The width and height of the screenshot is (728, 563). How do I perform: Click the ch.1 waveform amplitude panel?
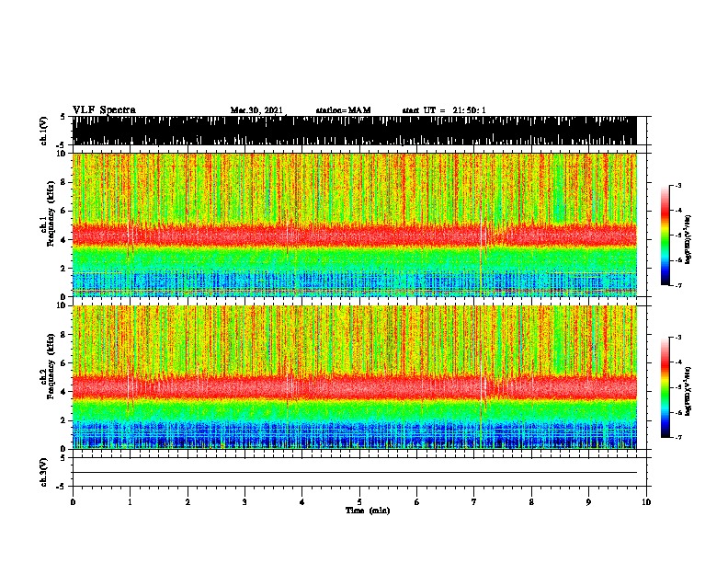coord(354,131)
